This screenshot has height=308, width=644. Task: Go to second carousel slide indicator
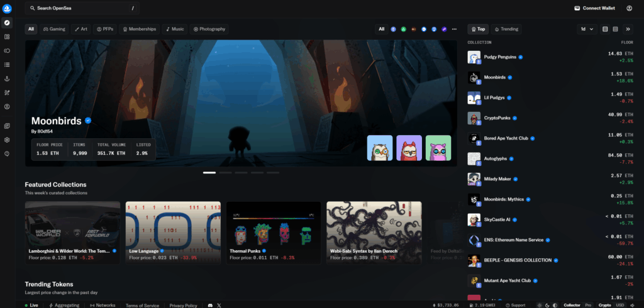coord(226,173)
